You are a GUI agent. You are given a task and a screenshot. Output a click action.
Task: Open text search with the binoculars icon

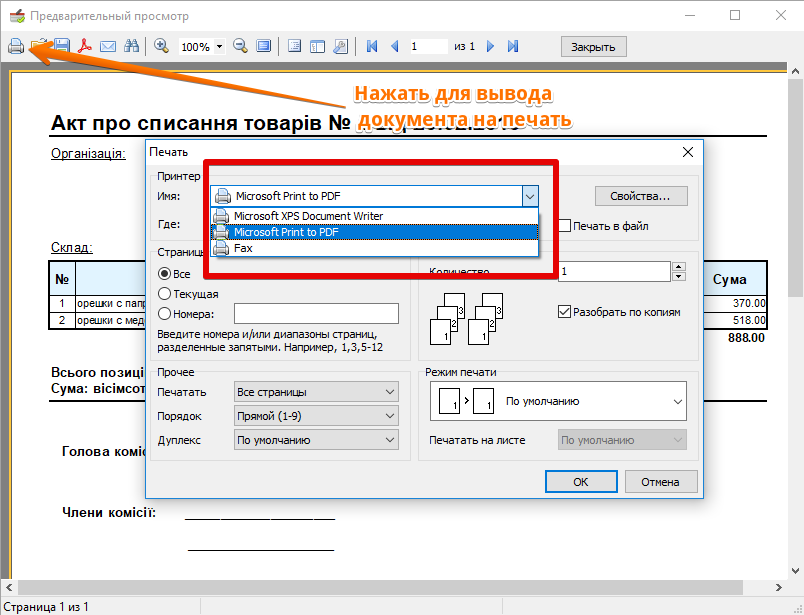click(131, 46)
